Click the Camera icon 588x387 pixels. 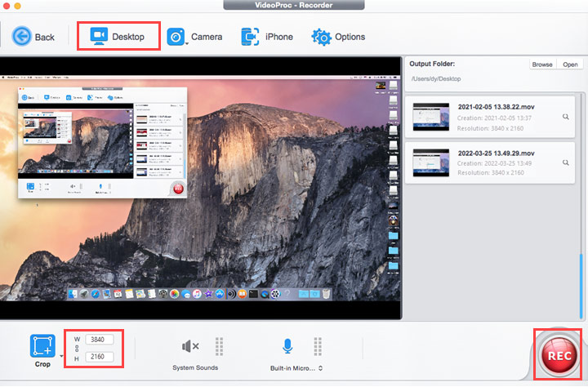(x=175, y=37)
